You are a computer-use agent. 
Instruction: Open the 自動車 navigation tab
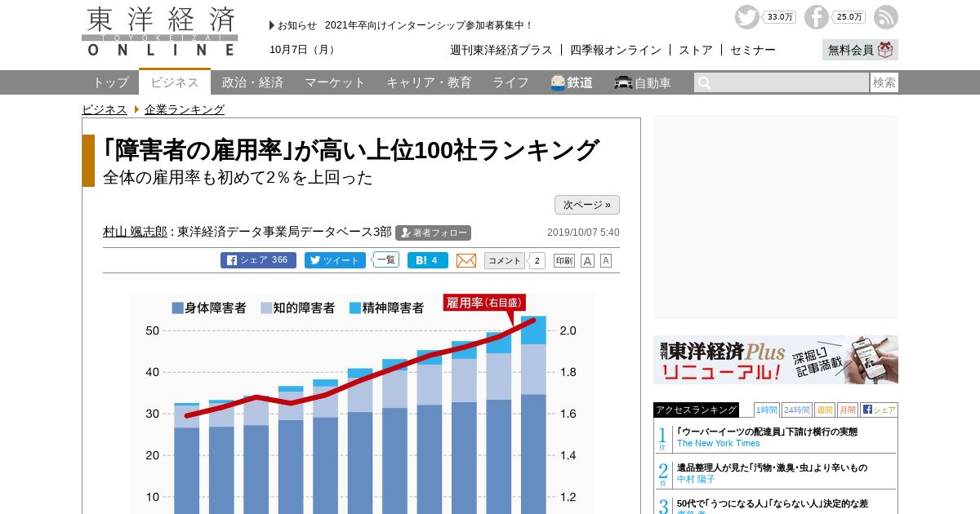click(643, 82)
